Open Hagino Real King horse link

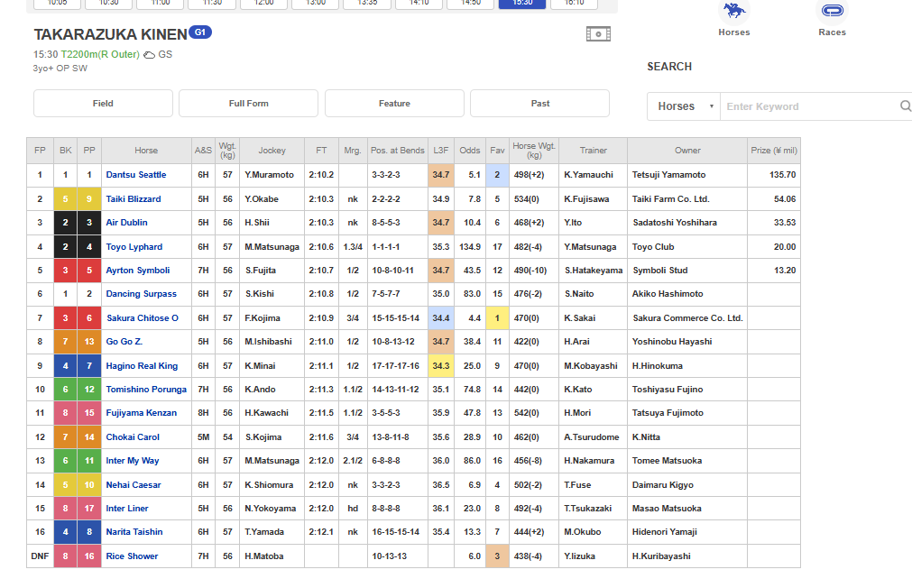(x=142, y=366)
